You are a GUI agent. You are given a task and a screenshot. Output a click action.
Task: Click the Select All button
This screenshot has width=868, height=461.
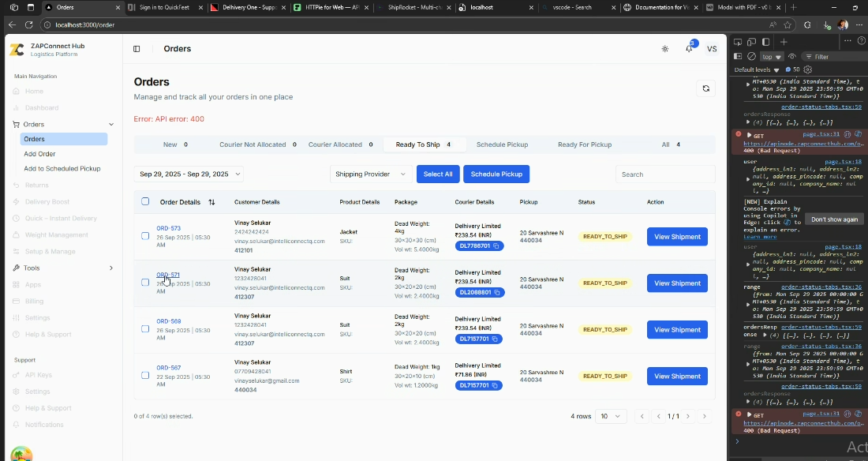[438, 174]
